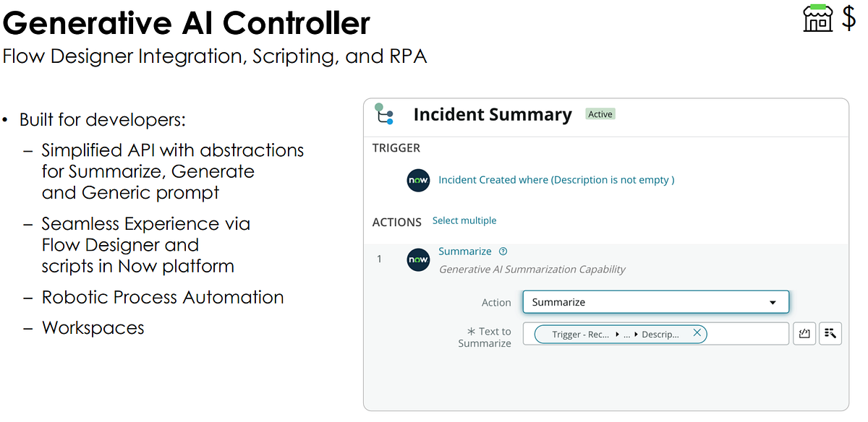This screenshot has width=868, height=422.
Task: Click the dollar sign icon top right
Action: point(850,18)
